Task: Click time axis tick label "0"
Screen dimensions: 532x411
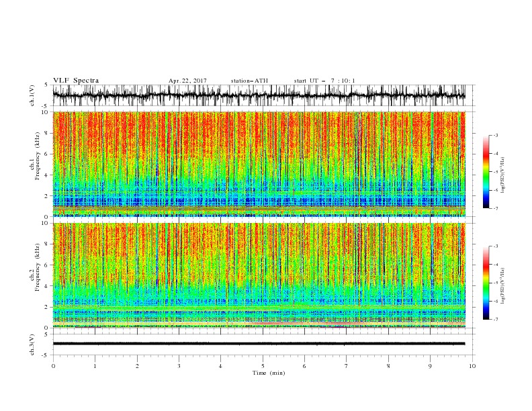Action: (53, 366)
